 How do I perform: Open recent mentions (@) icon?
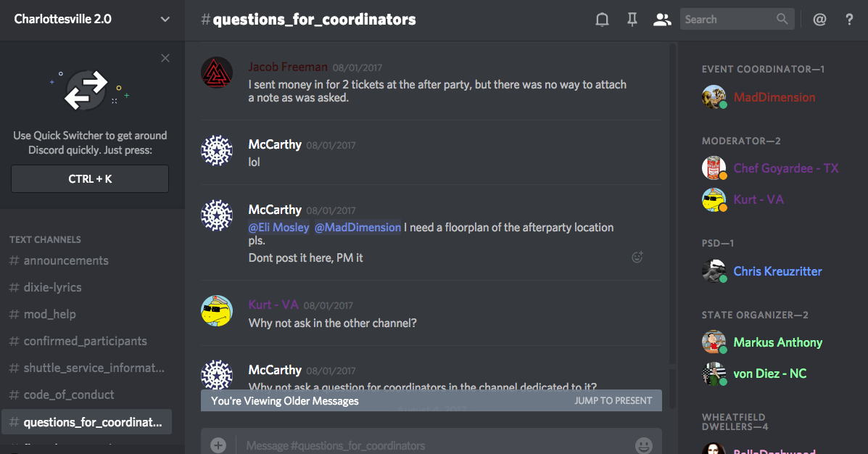(819, 20)
